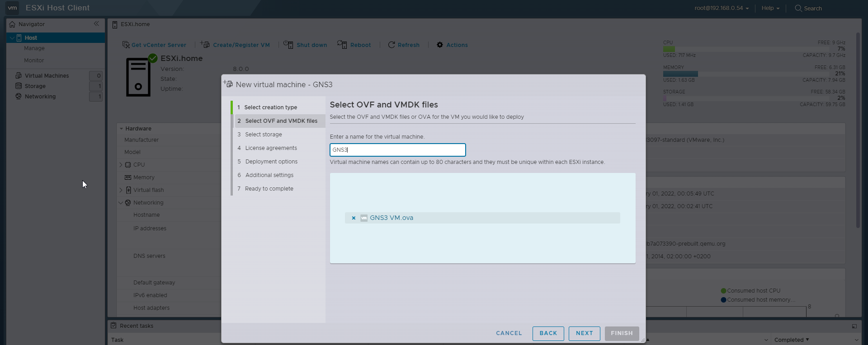Cancel the new virtual machine wizard
The width and height of the screenshot is (868, 345).
point(509,333)
